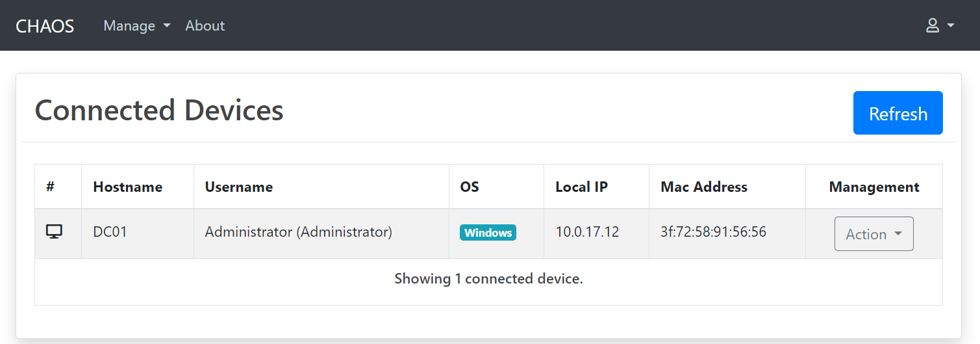Click the Mac Address column header

[x=703, y=187]
